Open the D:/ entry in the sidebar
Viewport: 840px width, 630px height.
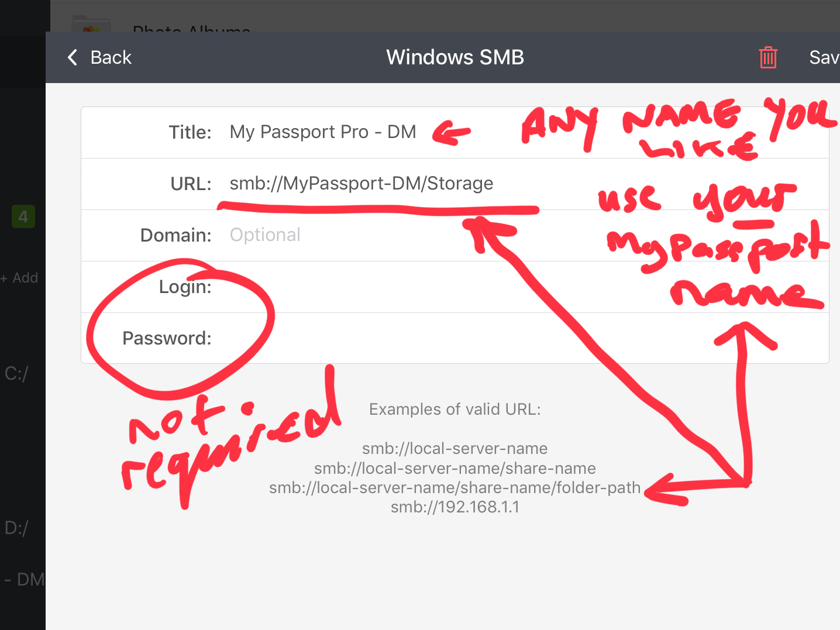pos(16,528)
